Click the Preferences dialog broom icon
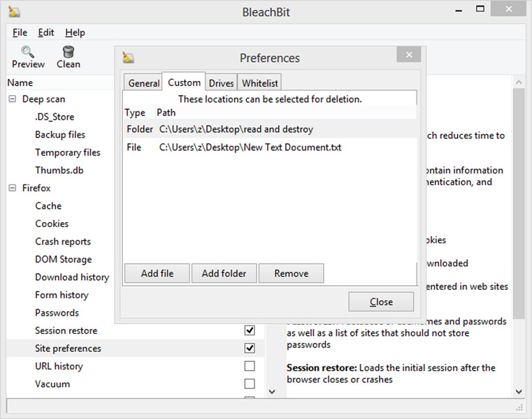Image resolution: width=532 pixels, height=419 pixels. point(128,58)
